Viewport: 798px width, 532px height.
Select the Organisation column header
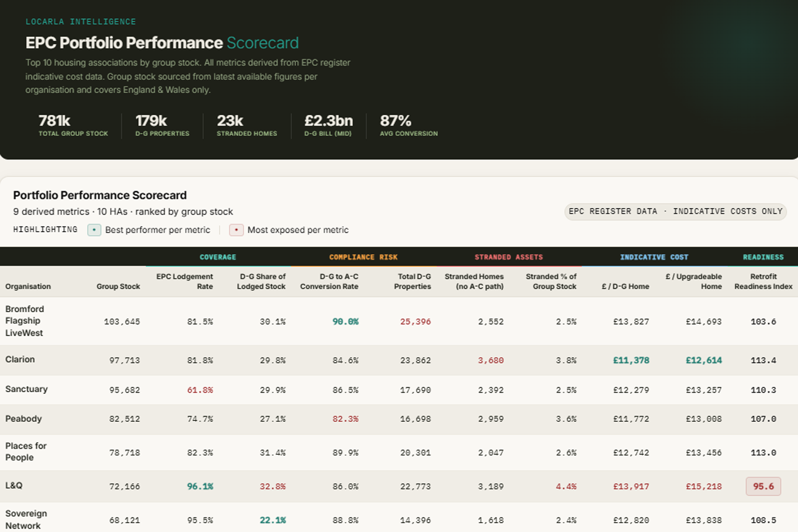28,286
